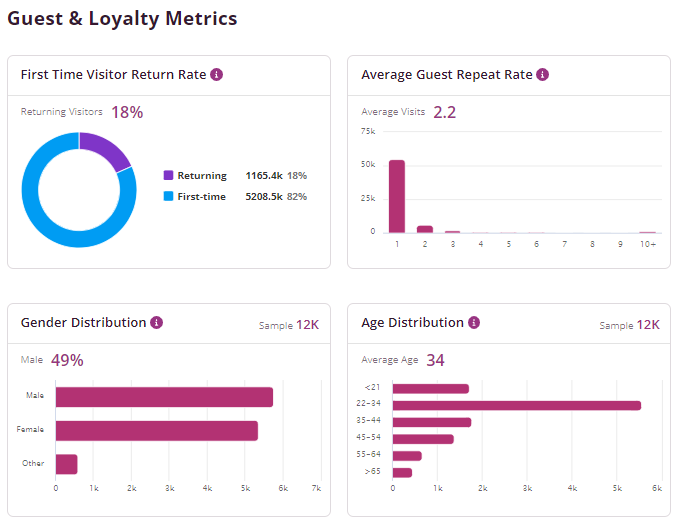679x526 pixels.
Task: Select the Male gender bar
Action: [164, 397]
